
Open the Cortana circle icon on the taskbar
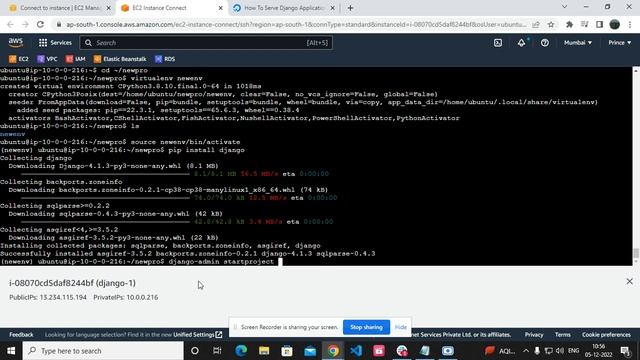195,351
